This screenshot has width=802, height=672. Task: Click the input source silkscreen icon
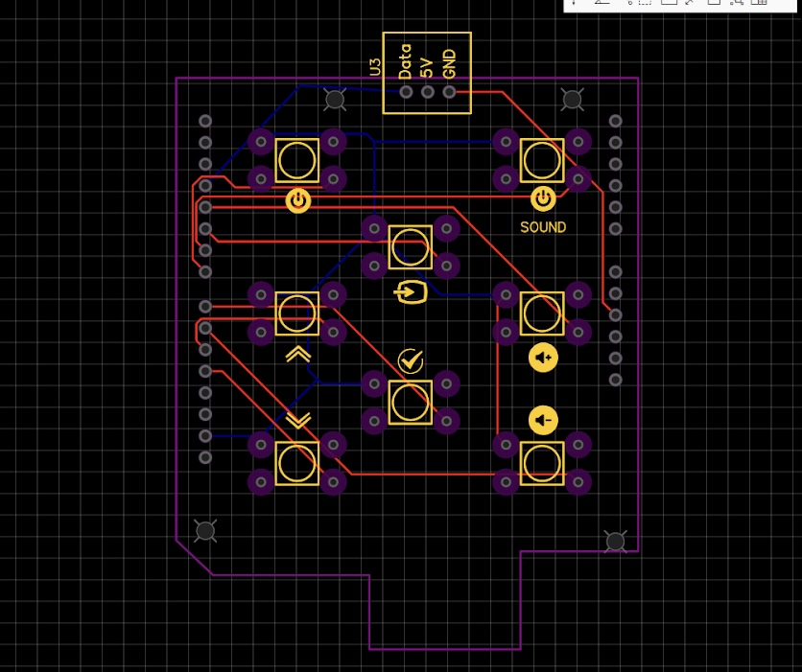tap(411, 292)
